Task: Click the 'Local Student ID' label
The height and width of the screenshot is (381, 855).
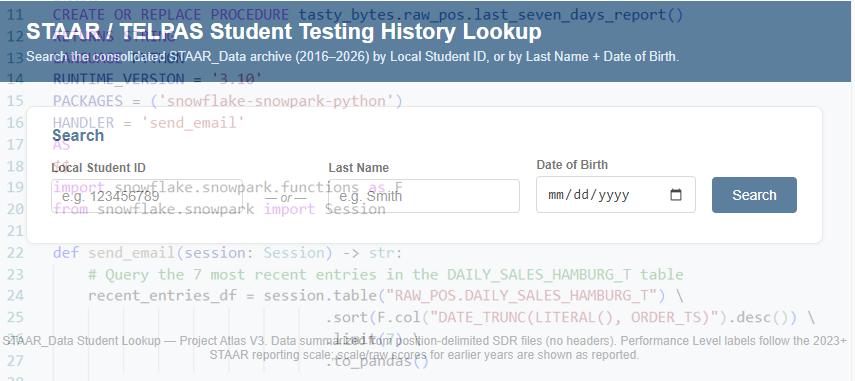Action: 99,168
